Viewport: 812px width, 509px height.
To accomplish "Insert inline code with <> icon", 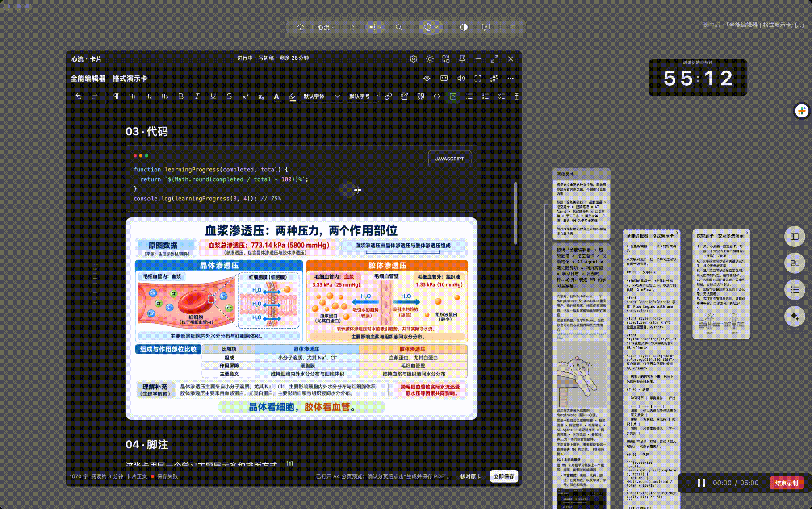I will pos(437,96).
